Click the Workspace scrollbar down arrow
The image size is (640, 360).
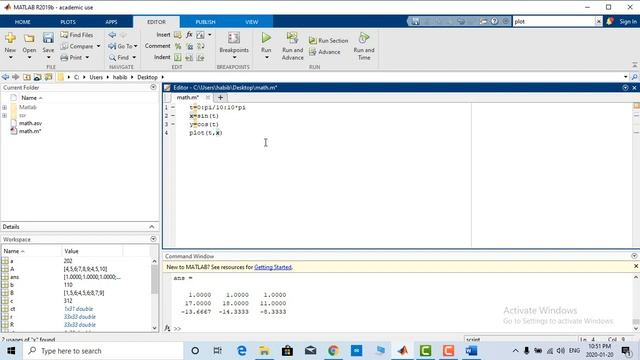154,328
